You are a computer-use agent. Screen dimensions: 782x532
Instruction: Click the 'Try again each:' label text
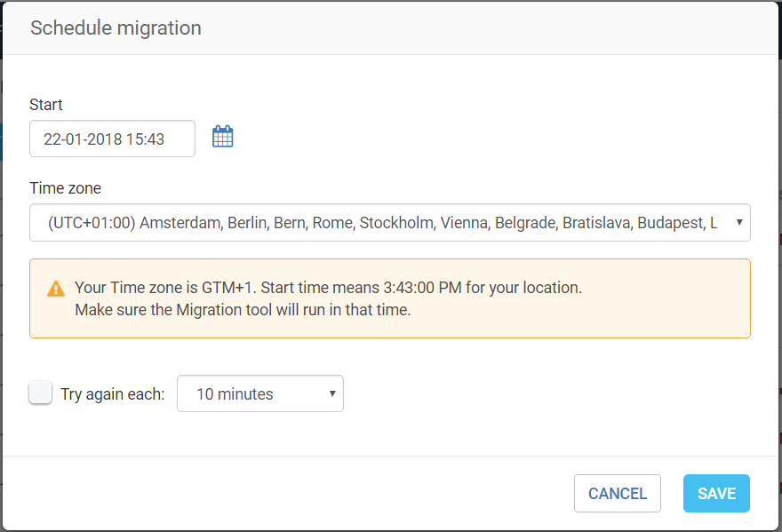113,394
